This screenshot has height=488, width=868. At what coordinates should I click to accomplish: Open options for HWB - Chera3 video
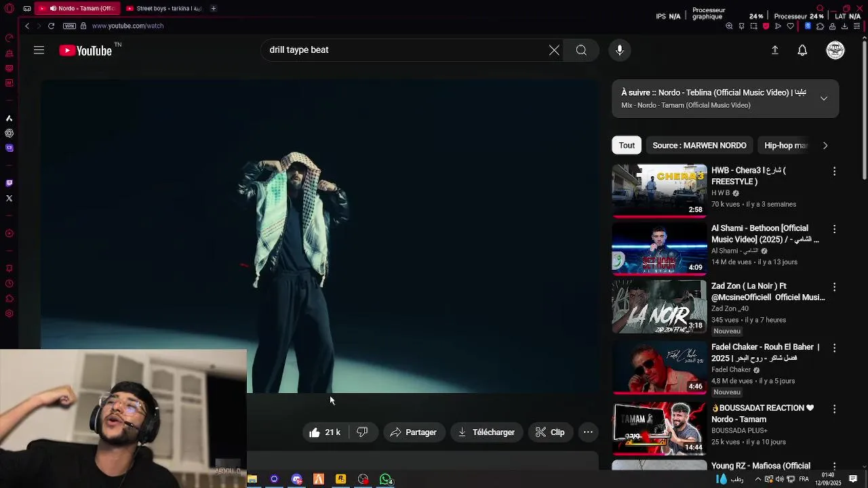coord(834,171)
